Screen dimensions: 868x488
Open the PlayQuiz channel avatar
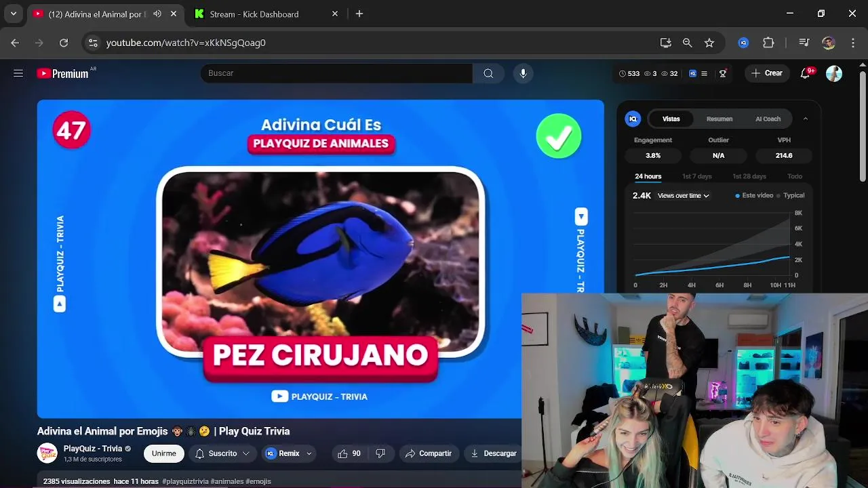[47, 453]
